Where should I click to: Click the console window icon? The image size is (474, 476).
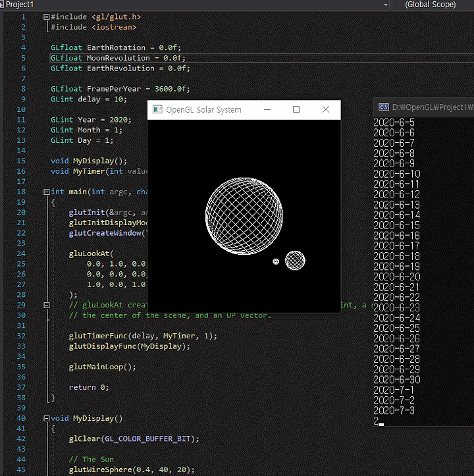tap(384, 107)
